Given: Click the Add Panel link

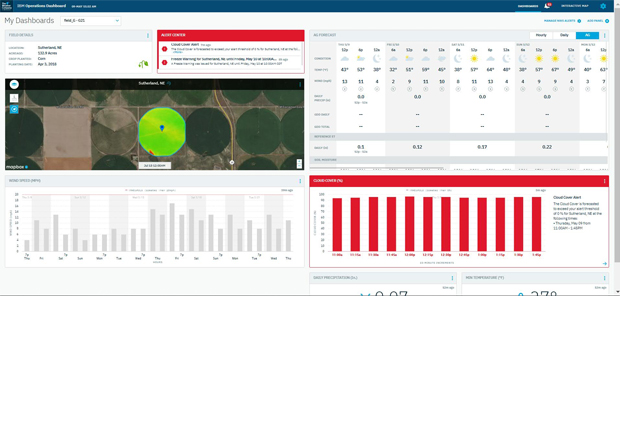Looking at the screenshot, I should [x=598, y=21].
